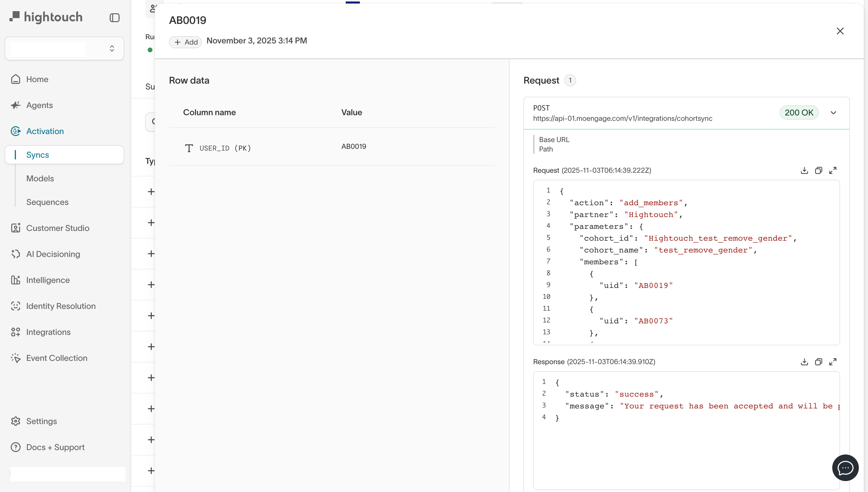Navigate to Customer Studio

pos(57,228)
